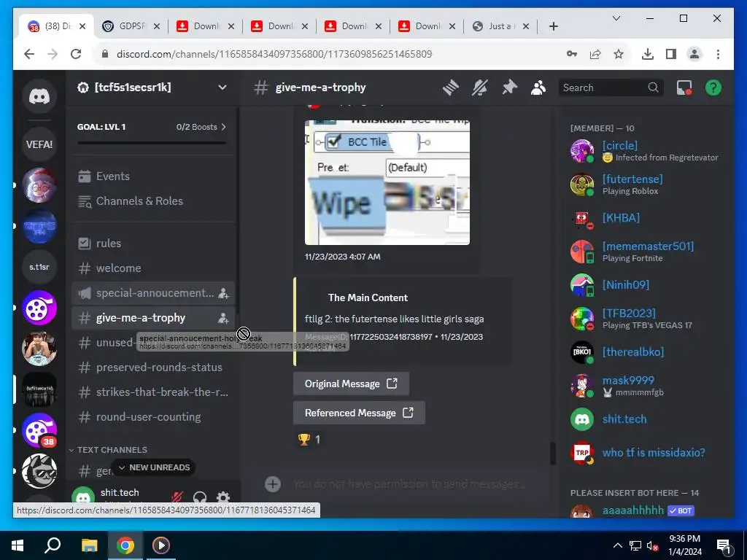Toggle the trophy reaction with count 1
This screenshot has width=747, height=560.
coord(309,439)
